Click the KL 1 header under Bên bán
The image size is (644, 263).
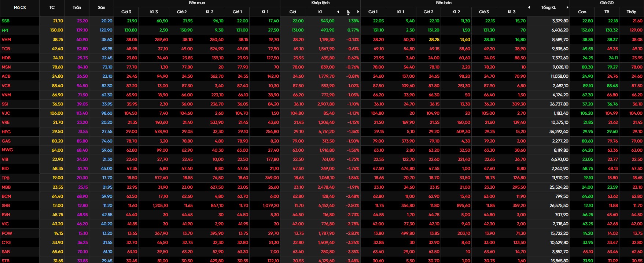[401, 12]
